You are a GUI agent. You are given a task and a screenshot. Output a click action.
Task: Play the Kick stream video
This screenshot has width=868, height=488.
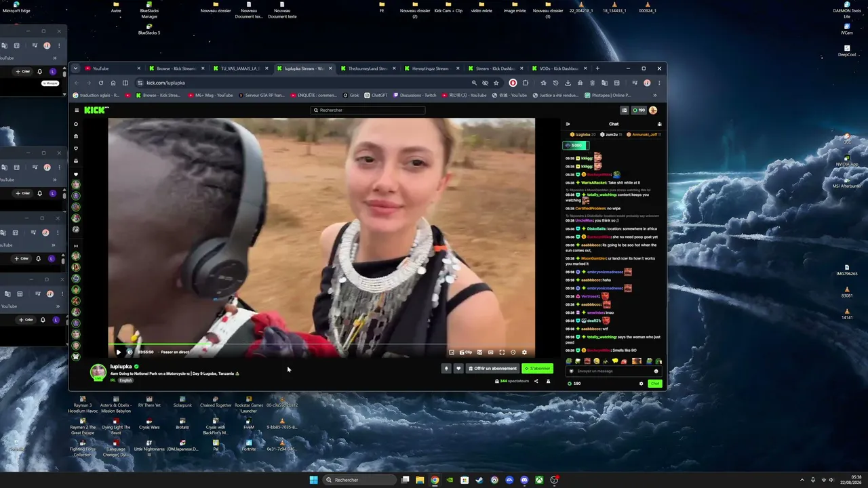[119, 352]
